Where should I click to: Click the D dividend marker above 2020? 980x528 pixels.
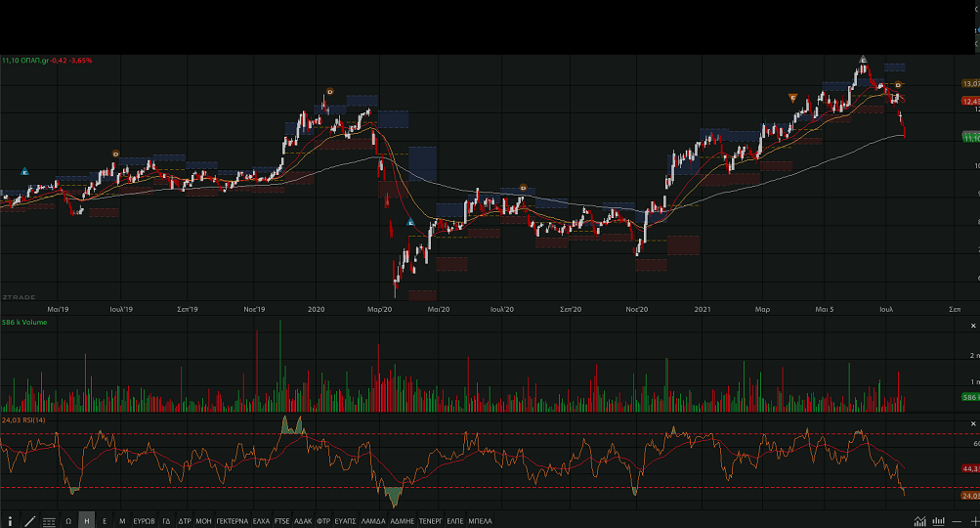329,92
